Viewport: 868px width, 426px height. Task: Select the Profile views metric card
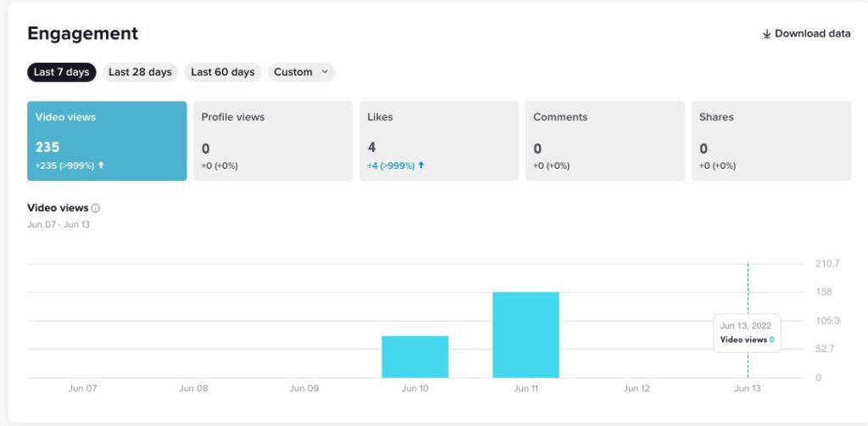coord(273,141)
